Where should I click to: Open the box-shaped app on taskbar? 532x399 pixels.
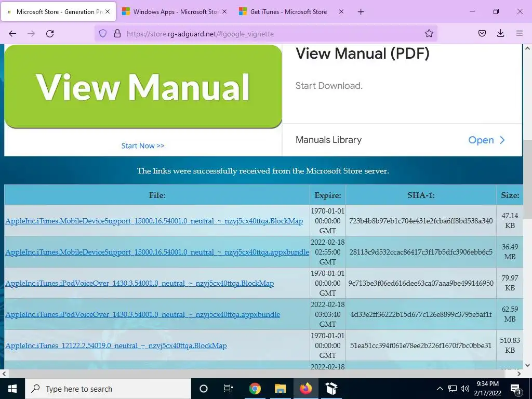[x=331, y=389]
